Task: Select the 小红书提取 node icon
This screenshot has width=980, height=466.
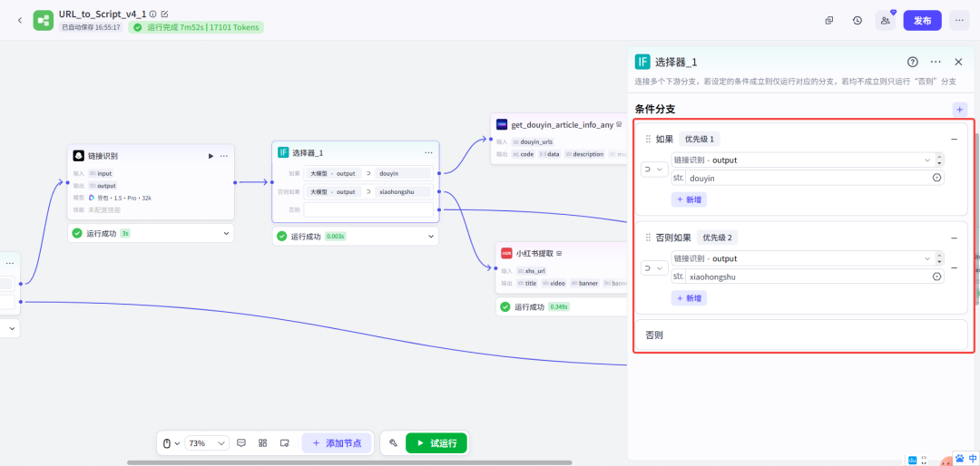Action: point(507,254)
